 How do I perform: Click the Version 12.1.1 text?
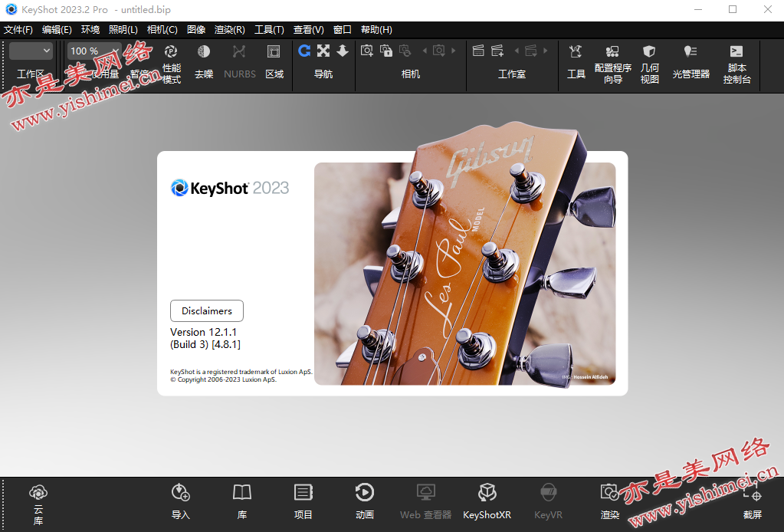click(204, 332)
